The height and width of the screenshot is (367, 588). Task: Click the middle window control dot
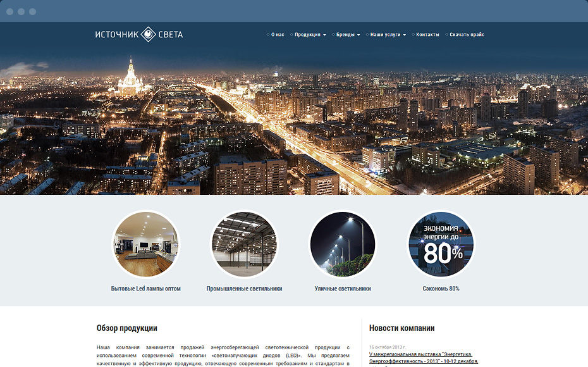click(21, 11)
